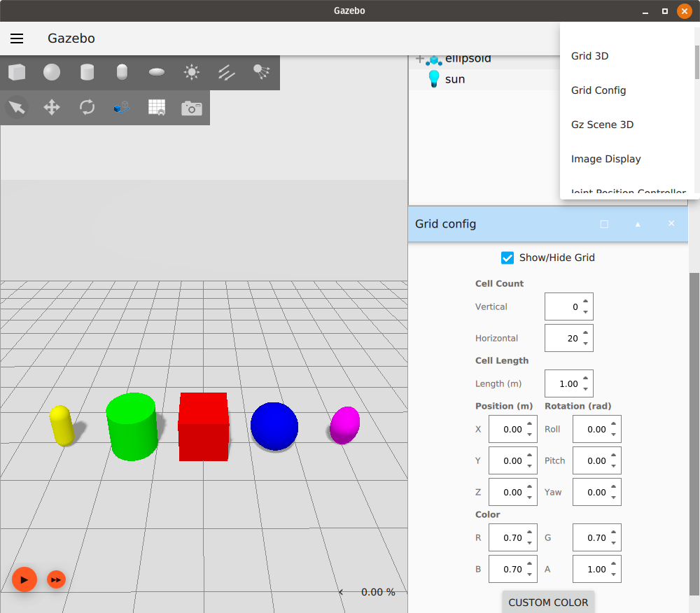
Task: Increase Yaw rotation value
Action: coord(613,487)
